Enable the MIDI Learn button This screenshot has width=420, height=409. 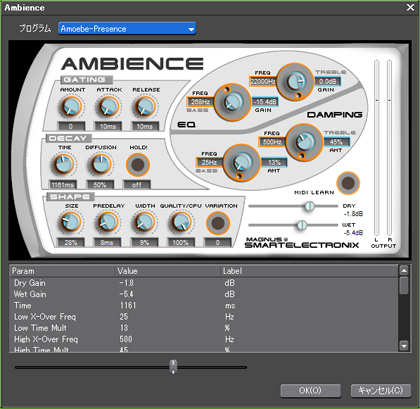348,183
